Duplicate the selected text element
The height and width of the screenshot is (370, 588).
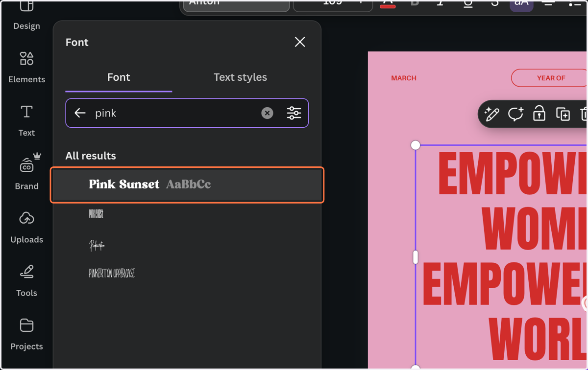(x=563, y=114)
